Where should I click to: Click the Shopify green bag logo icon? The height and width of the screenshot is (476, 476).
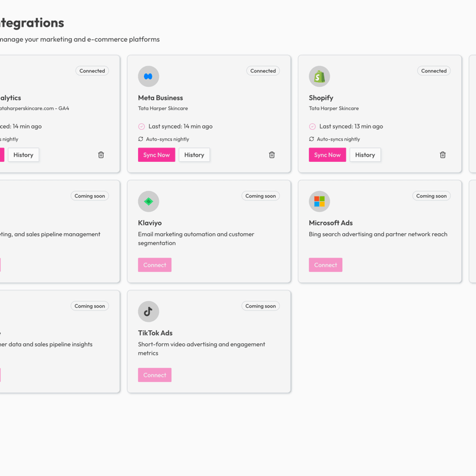tap(320, 76)
